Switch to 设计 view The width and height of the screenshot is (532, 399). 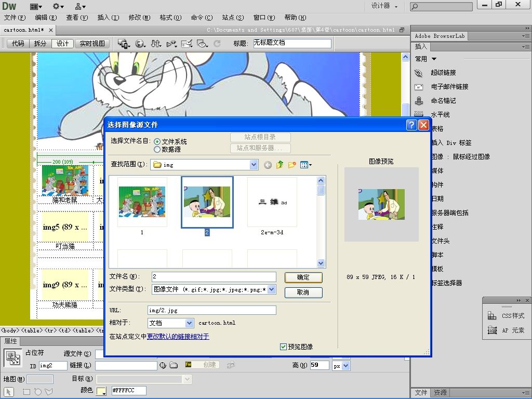pos(62,44)
